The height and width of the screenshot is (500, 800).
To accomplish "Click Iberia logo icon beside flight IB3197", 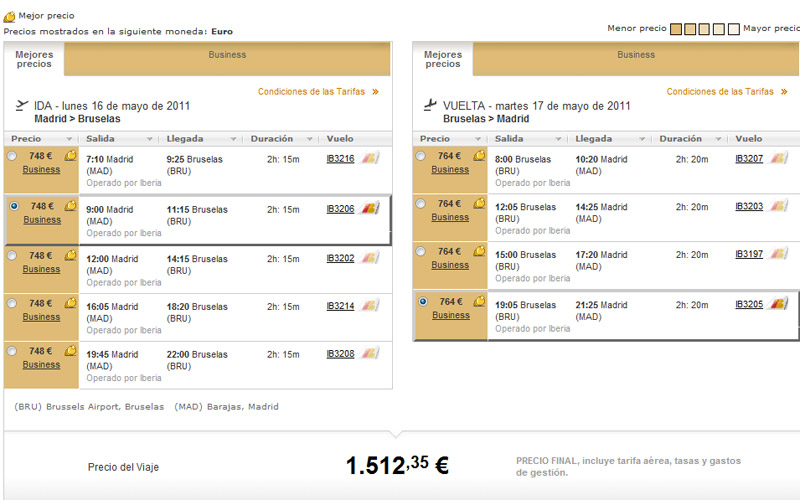I will [778, 254].
